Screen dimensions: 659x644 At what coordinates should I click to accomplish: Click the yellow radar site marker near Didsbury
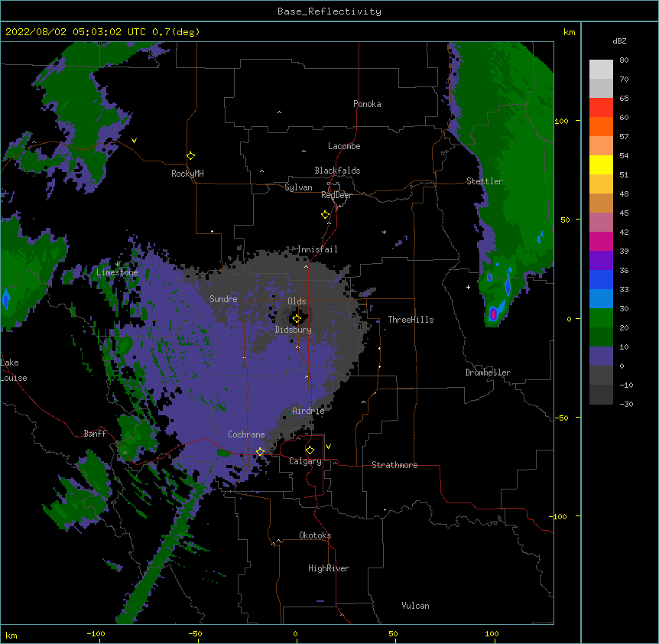[297, 319]
